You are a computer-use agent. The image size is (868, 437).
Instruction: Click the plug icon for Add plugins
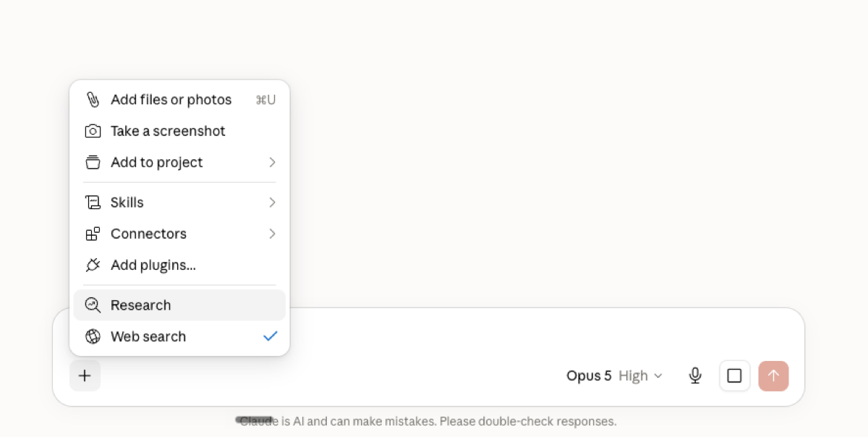coord(93,265)
